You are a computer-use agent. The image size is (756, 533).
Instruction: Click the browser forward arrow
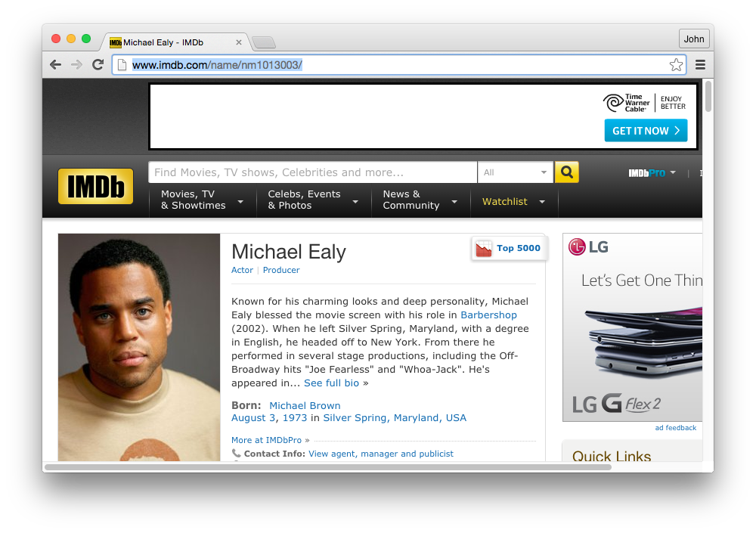(76, 64)
